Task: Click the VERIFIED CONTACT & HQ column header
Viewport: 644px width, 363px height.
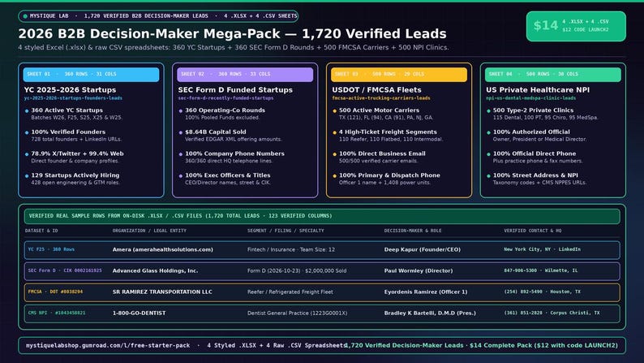Action: pos(533,231)
